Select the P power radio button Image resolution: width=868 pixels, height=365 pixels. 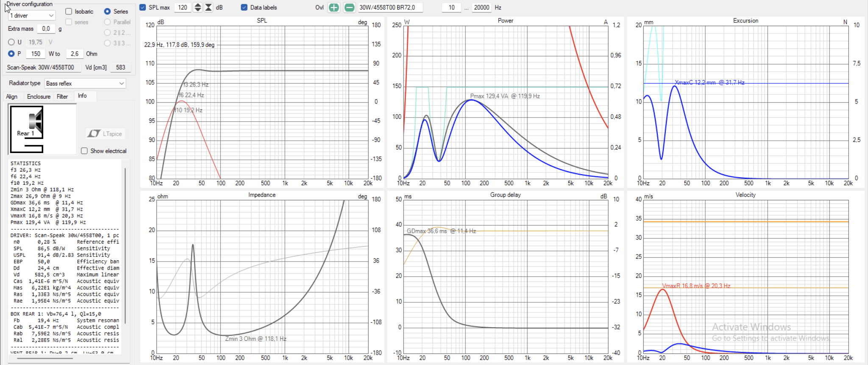pyautogui.click(x=11, y=54)
